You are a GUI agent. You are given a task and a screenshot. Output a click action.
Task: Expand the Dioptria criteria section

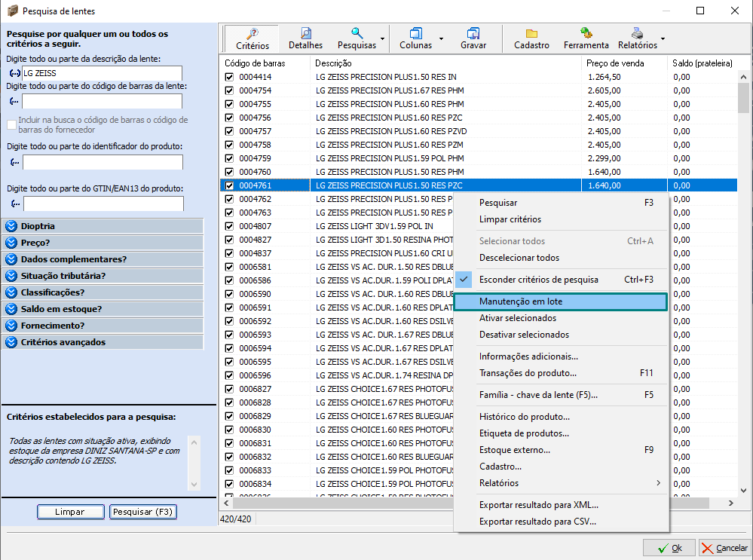point(103,226)
